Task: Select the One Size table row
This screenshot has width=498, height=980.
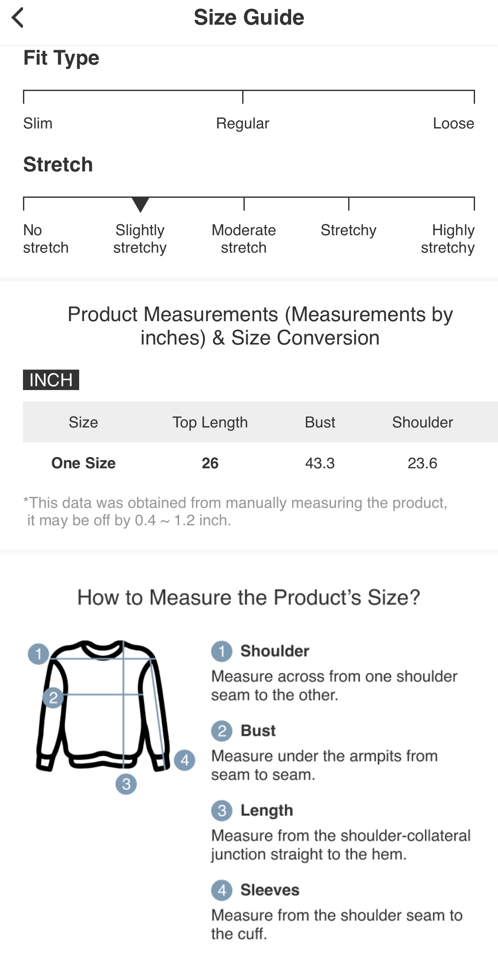Action: 83,463
